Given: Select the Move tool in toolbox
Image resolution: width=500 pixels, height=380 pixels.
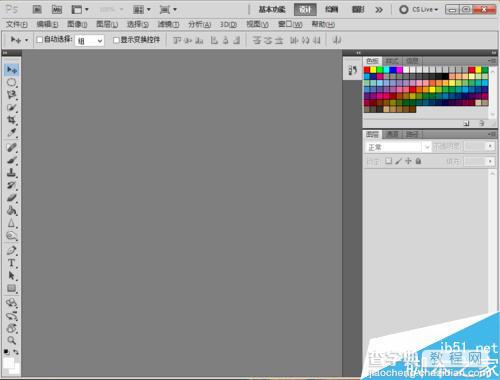Looking at the screenshot, I should click(12, 70).
